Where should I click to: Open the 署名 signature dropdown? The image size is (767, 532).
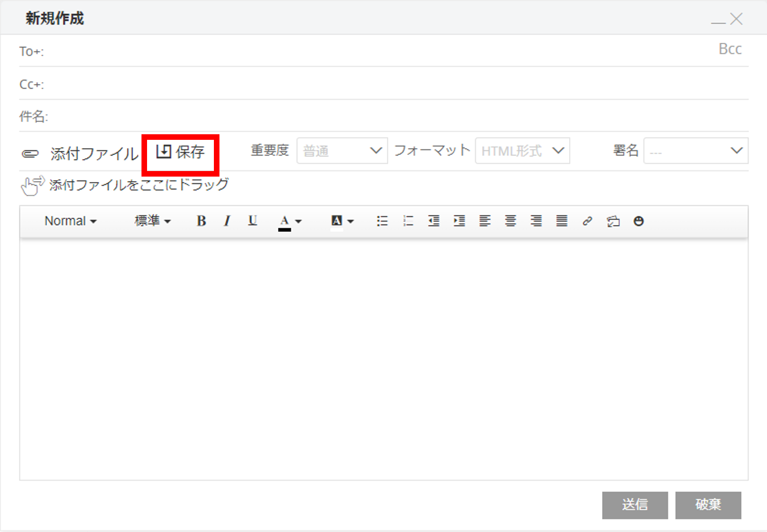point(696,151)
